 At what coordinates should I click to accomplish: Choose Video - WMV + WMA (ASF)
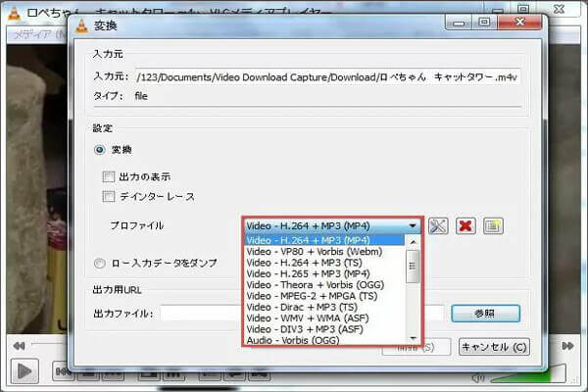click(x=324, y=318)
